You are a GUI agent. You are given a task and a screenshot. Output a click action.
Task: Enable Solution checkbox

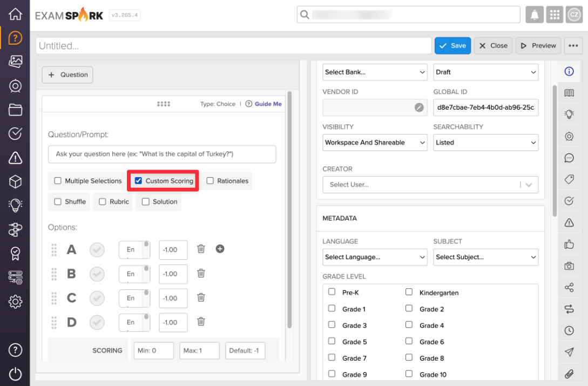[x=145, y=201]
